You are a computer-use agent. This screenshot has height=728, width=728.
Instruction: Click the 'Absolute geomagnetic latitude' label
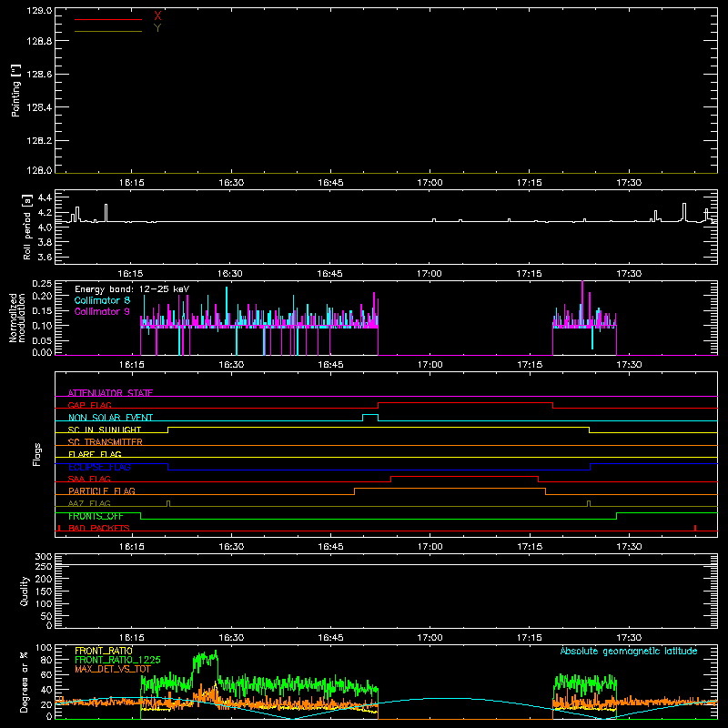tap(629, 651)
